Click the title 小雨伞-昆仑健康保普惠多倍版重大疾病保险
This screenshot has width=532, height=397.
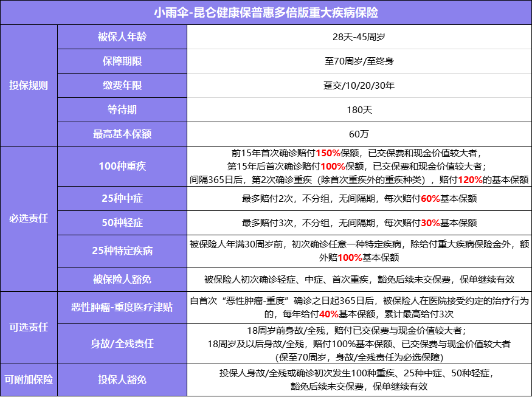[266, 13]
